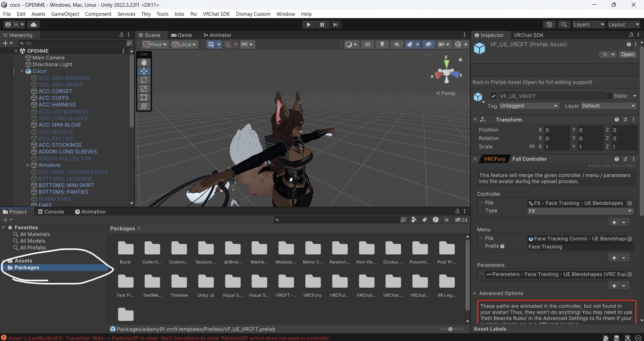The width and height of the screenshot is (644, 341).
Task: Enable the Static checkbox
Action: (609, 96)
